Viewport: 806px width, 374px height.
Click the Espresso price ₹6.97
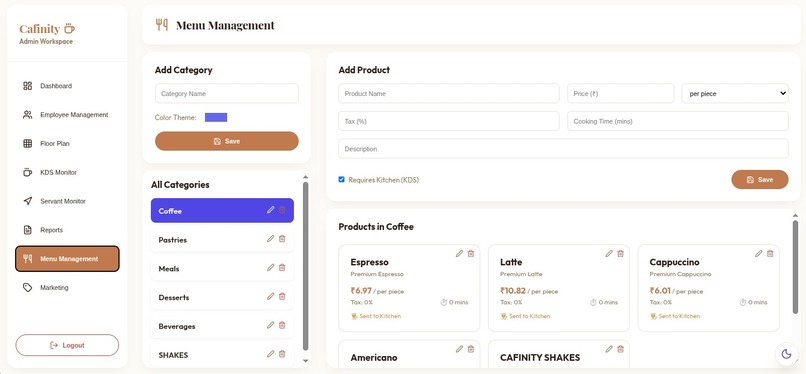[x=361, y=291]
